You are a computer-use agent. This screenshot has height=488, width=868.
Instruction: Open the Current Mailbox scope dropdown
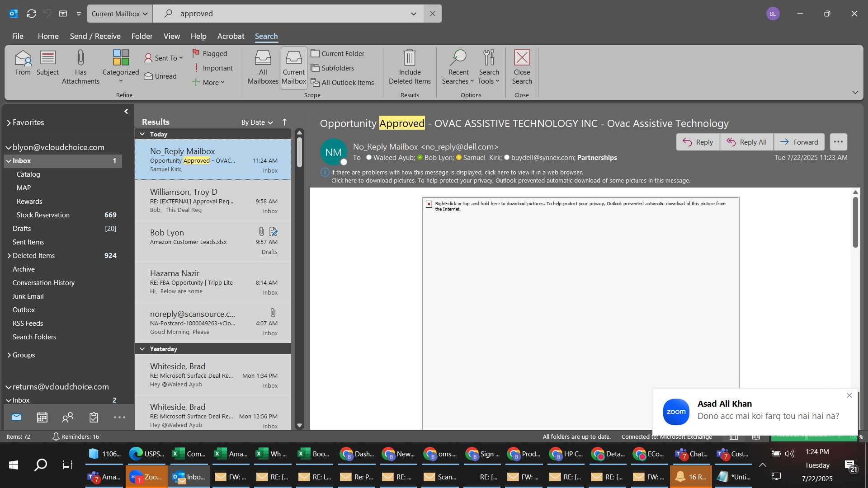click(119, 14)
